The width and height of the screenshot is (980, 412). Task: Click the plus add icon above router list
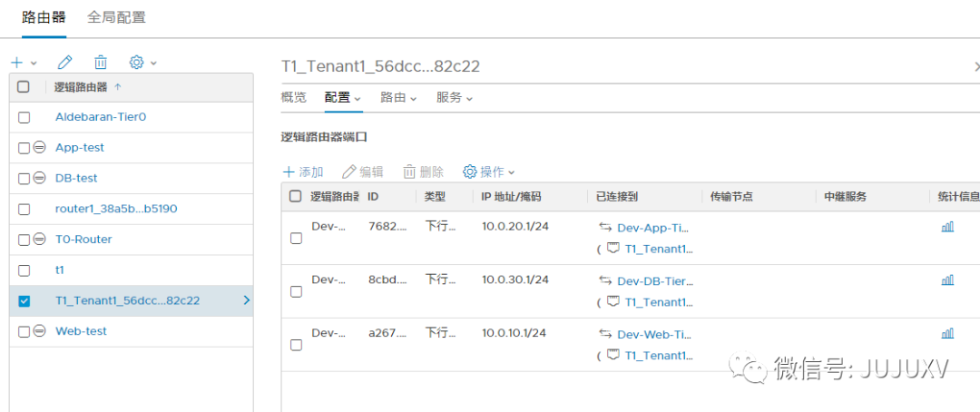coord(17,63)
